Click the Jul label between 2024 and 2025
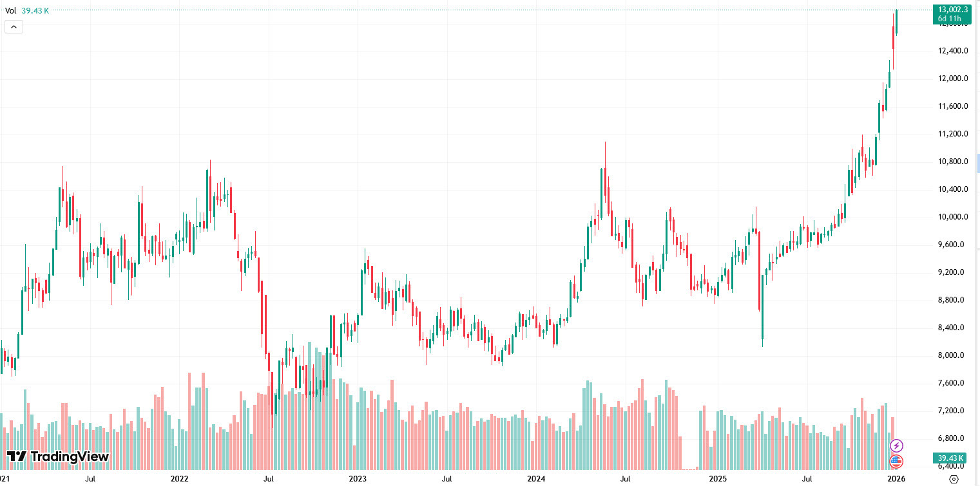The width and height of the screenshot is (980, 486). pos(626,479)
